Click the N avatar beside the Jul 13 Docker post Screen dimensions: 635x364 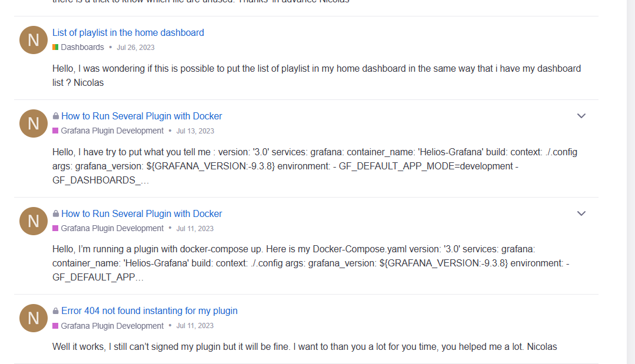pyautogui.click(x=34, y=123)
